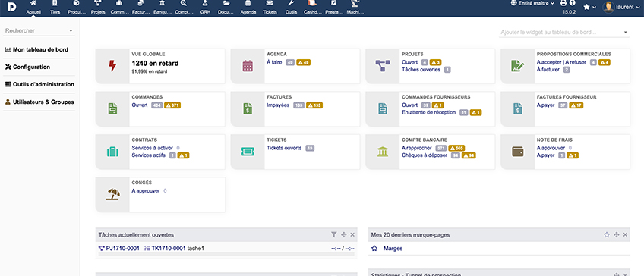The image size is (644, 276).
Task: Open the laurent user menu
Action: [621, 8]
